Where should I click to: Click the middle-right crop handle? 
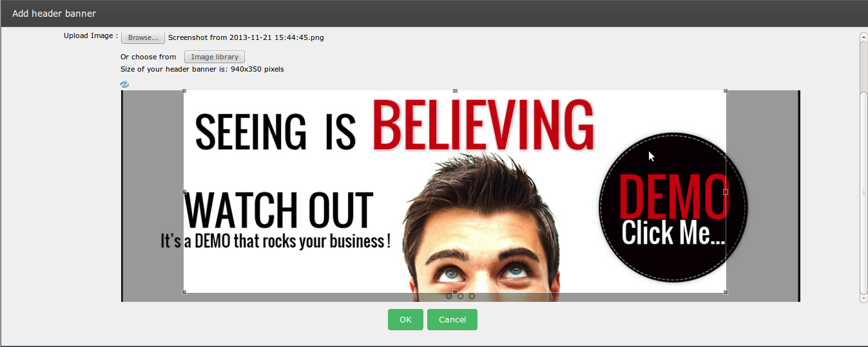pos(726,192)
